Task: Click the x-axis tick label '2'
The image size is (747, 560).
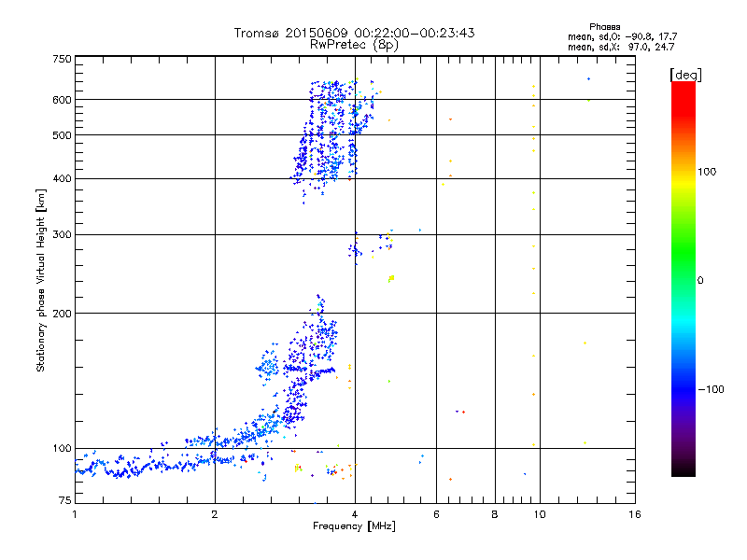Action: 215,514
